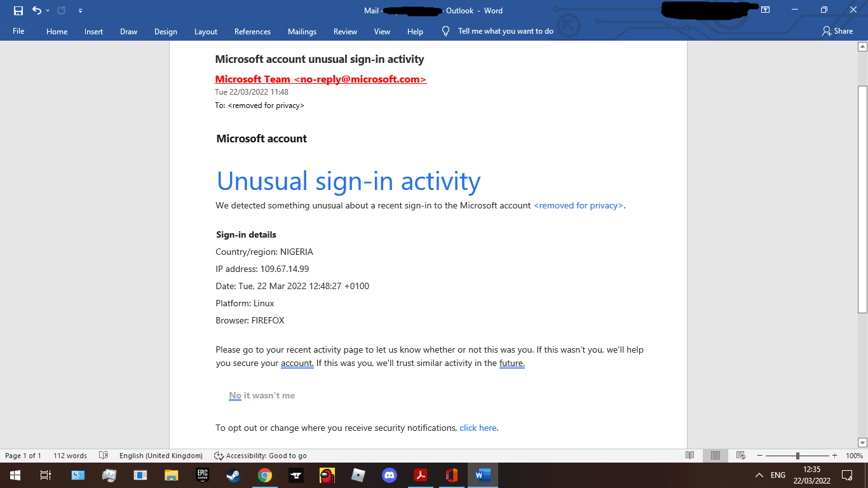
Task: Expand Customize Quick Access Toolbar dropdown
Action: tap(80, 10)
